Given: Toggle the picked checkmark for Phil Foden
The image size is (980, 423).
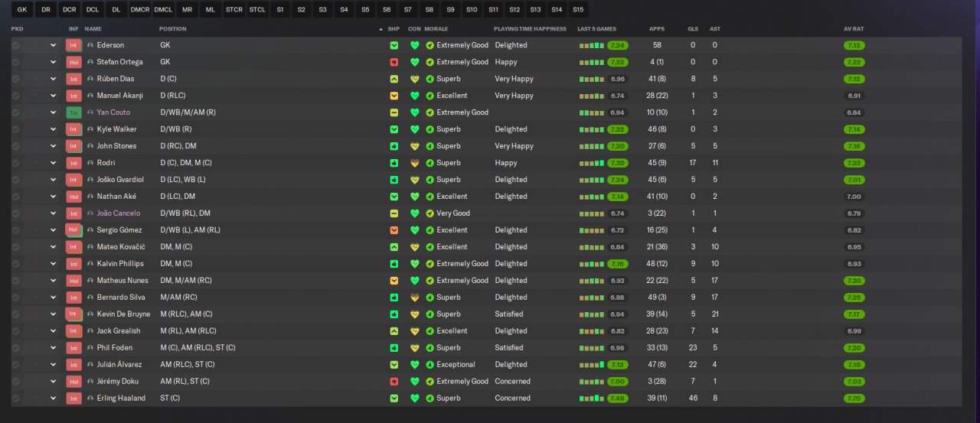Looking at the screenshot, I should 15,348.
